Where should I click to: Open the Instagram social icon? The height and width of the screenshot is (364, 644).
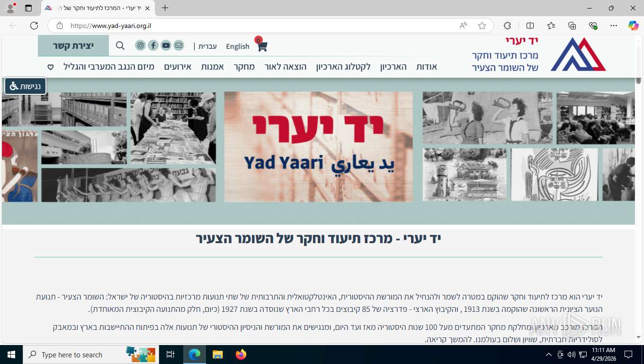coord(140,45)
